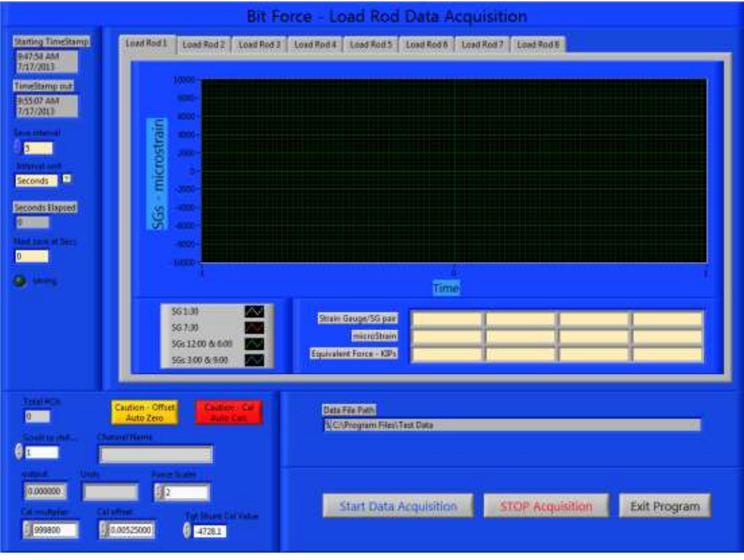Click the yellow Caution Offset Auto Zero button
The width and height of the screenshot is (744, 560).
pos(144,413)
